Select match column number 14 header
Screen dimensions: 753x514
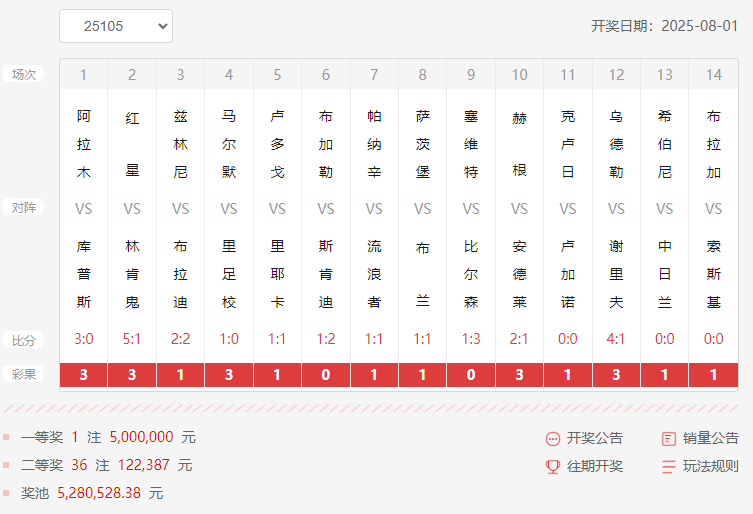tap(713, 74)
